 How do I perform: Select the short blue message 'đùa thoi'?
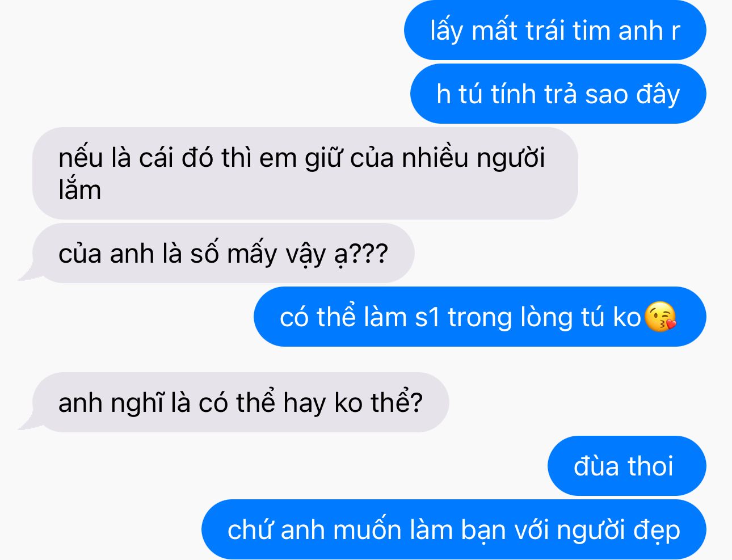(x=626, y=466)
